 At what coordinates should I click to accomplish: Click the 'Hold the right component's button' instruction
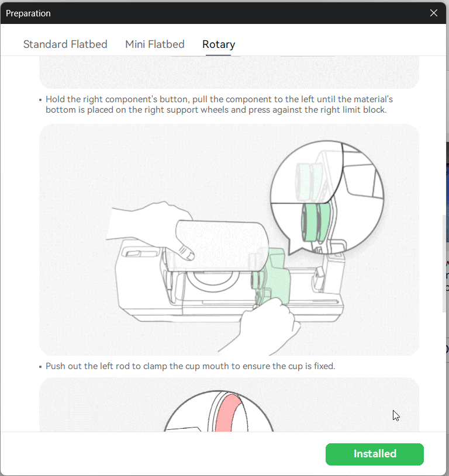click(219, 105)
